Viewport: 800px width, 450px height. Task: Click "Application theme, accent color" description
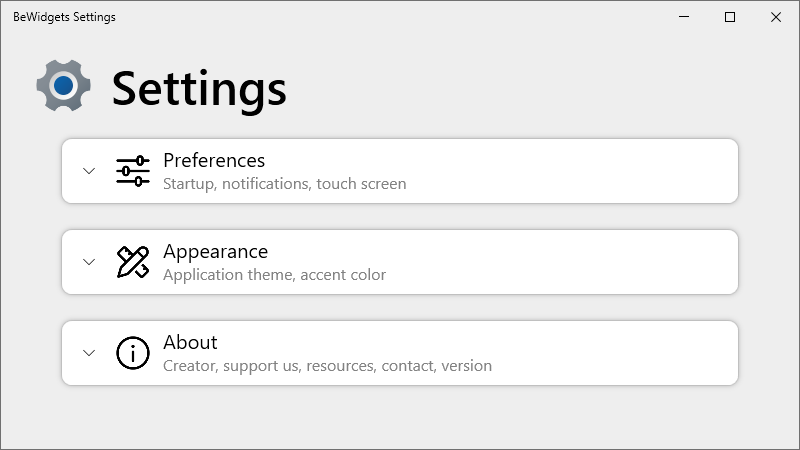click(274, 275)
